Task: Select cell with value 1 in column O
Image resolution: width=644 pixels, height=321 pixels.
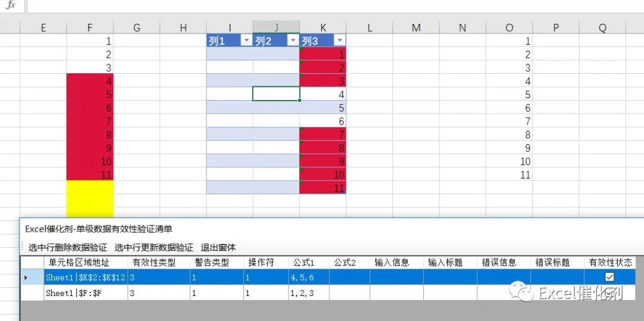Action: 509,40
